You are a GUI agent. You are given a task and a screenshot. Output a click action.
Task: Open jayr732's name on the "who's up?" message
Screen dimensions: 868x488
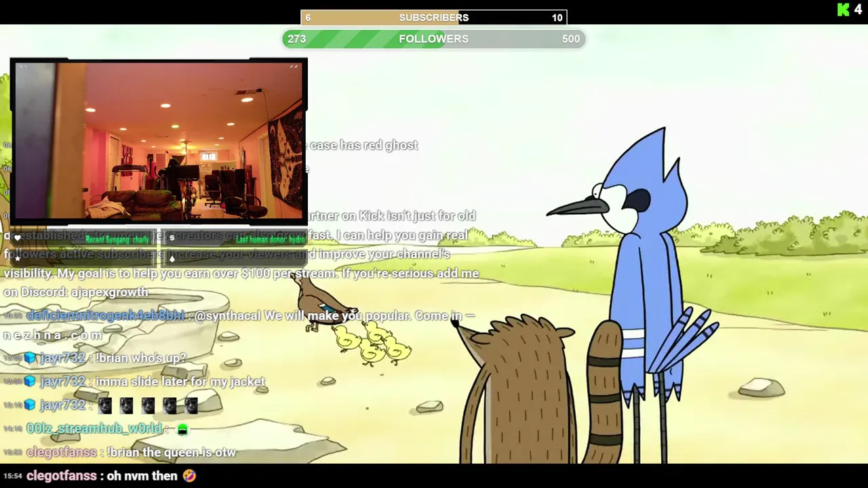63,358
